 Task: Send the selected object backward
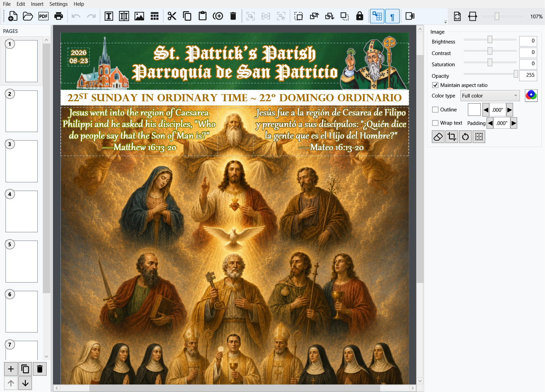pos(330,16)
